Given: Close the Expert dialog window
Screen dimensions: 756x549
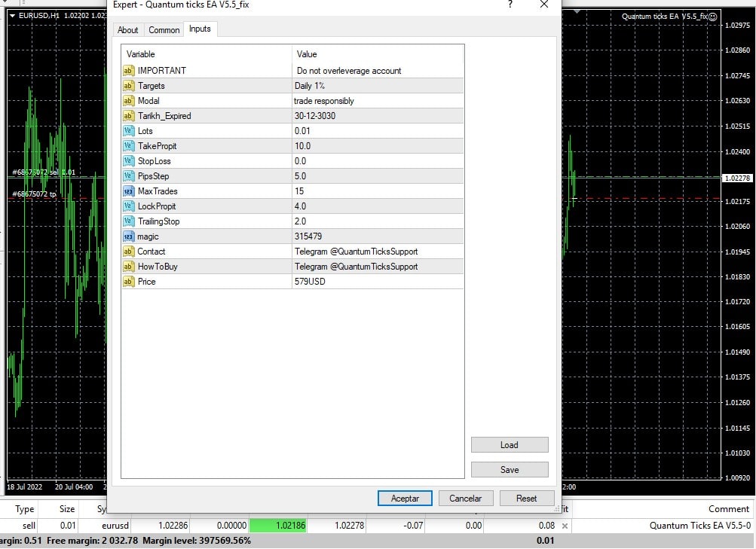Looking at the screenshot, I should point(544,5).
